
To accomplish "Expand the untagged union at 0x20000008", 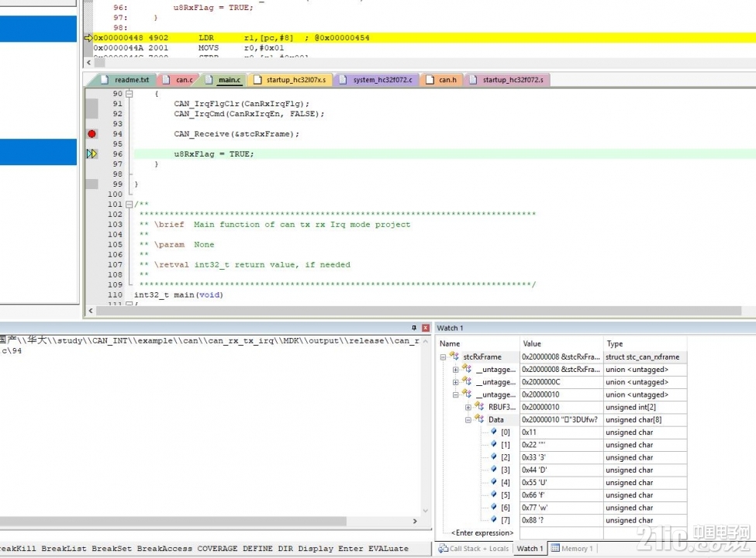I will [x=455, y=370].
